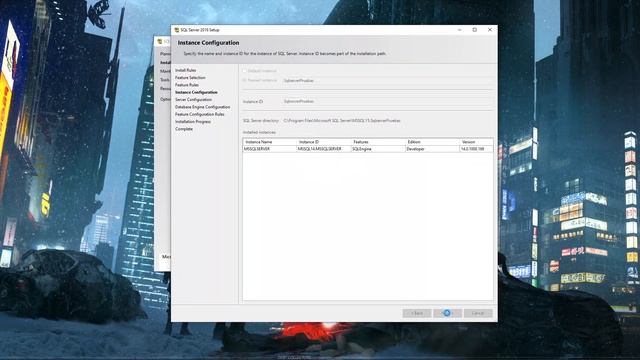Select the Named instance radio button

245,80
